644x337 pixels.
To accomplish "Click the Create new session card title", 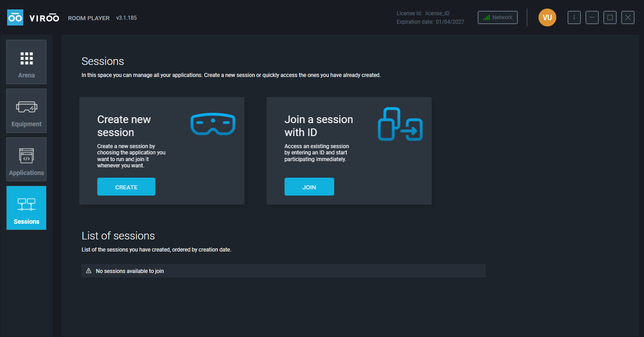I will click(x=124, y=126).
